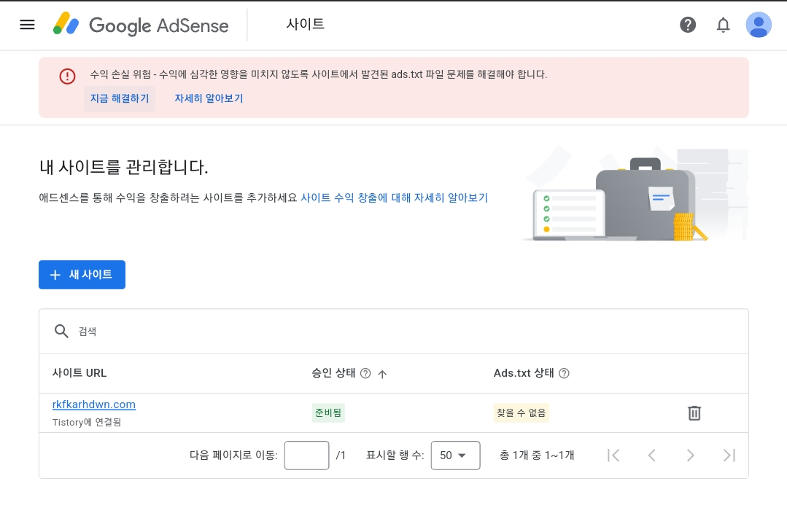View notifications via the bell icon

click(x=723, y=24)
